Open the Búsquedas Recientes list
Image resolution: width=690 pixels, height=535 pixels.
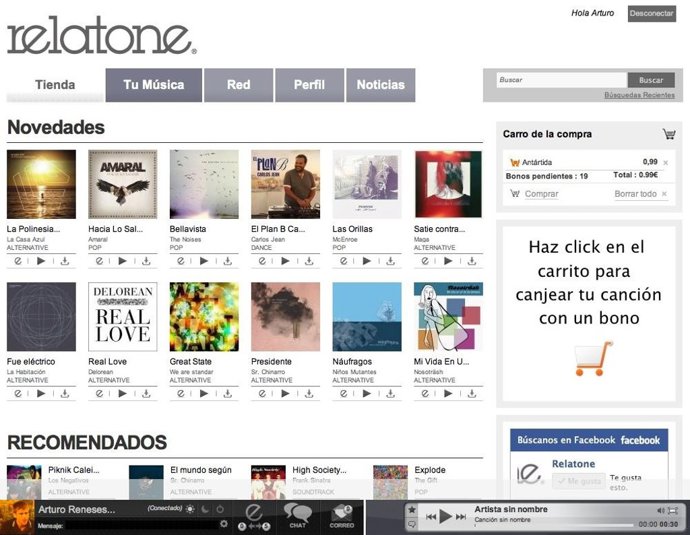point(638,95)
